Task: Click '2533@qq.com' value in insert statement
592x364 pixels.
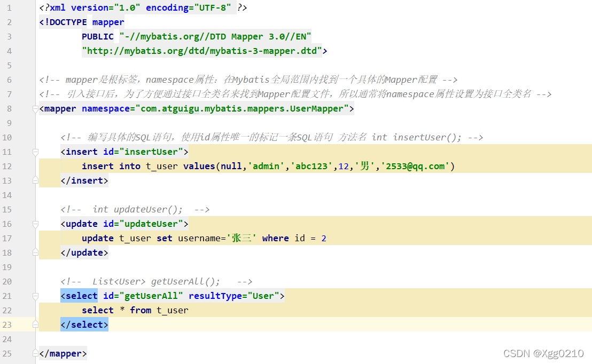Action: 415,167
